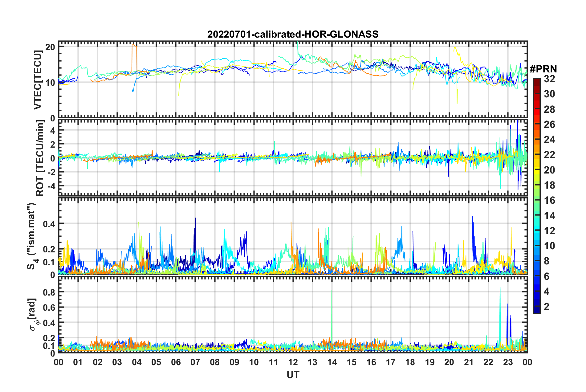Click x-axis hour tick label 21
The height and width of the screenshot is (392, 586).
tap(469, 362)
